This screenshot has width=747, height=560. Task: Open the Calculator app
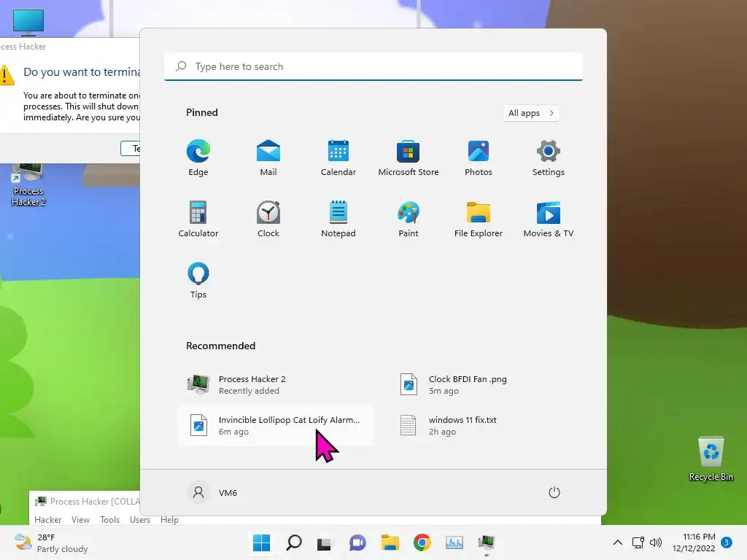(x=198, y=219)
